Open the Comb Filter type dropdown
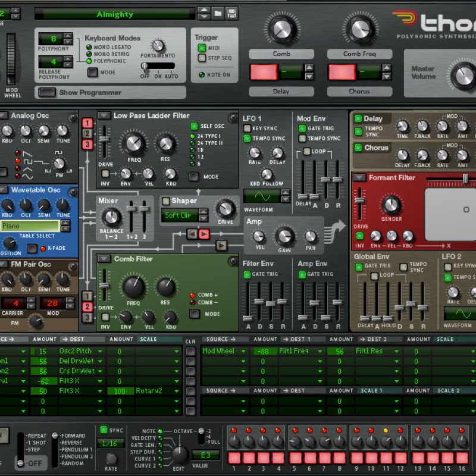476x476 pixels. 104,259
